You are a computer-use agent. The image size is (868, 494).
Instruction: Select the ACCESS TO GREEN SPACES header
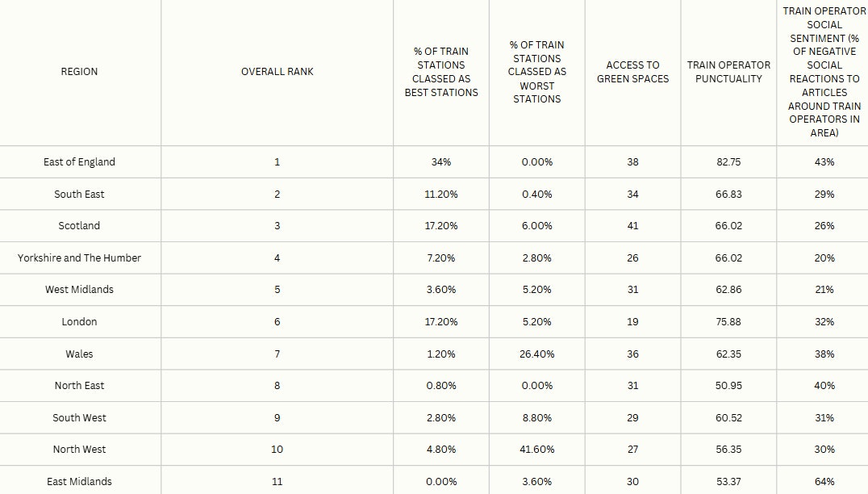tap(632, 72)
